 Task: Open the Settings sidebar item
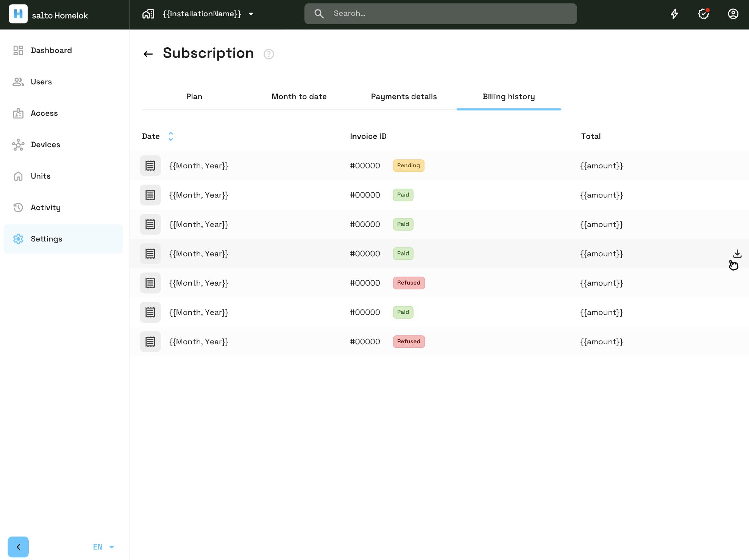[63, 239]
